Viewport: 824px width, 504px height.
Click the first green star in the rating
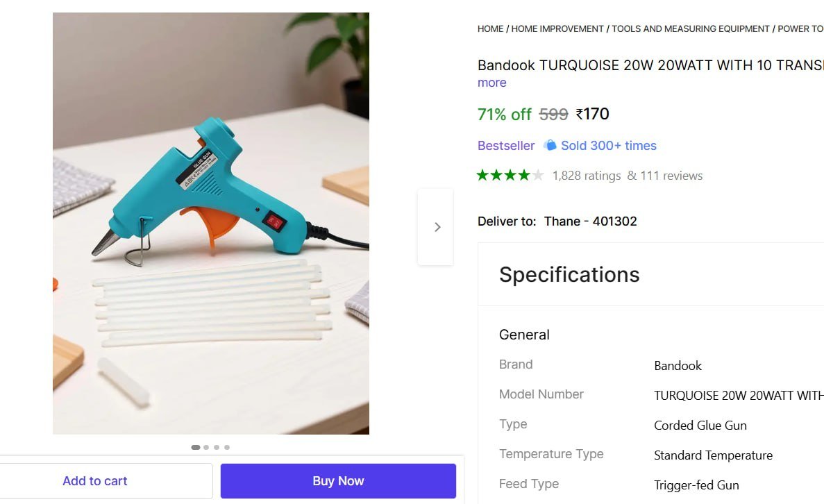(482, 175)
